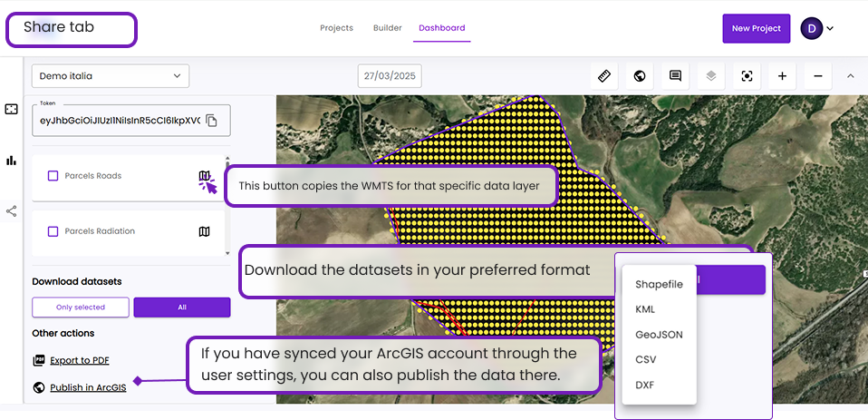Screen dimensions: 868x420
Task: Click the New Project button
Action: pos(757,28)
